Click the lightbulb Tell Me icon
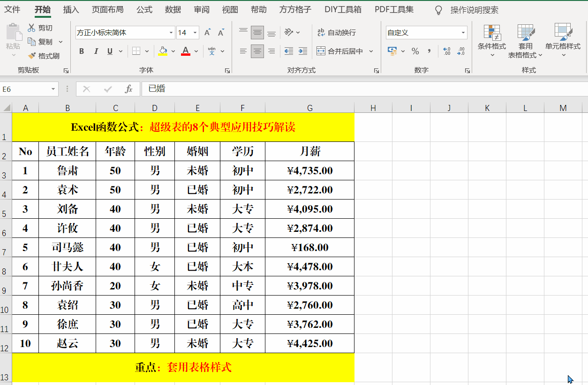 [438, 10]
